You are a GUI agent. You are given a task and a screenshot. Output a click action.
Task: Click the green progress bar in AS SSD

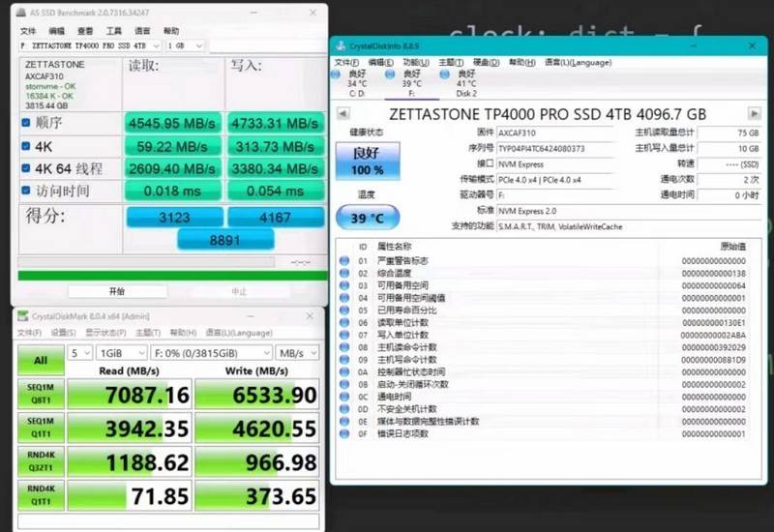tap(173, 276)
